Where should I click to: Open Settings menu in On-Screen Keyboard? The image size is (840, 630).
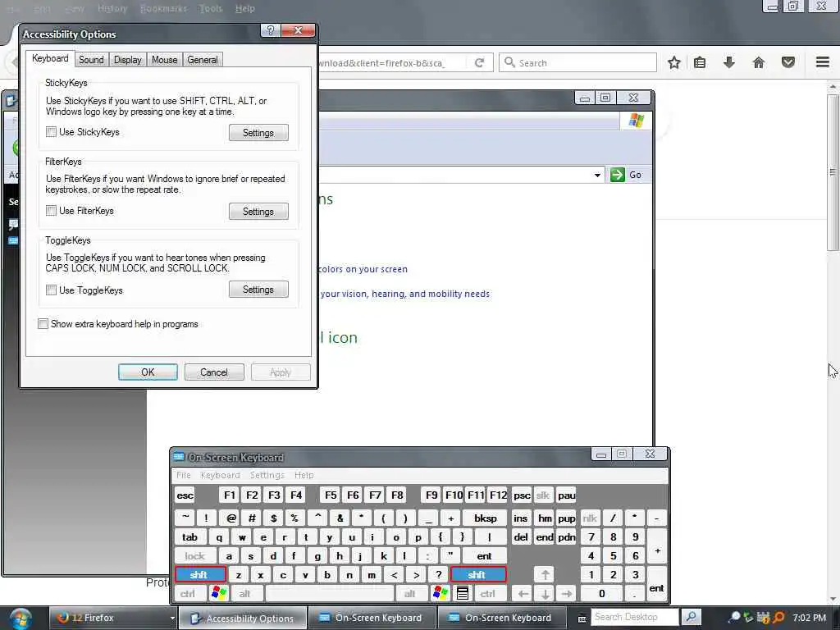point(267,475)
